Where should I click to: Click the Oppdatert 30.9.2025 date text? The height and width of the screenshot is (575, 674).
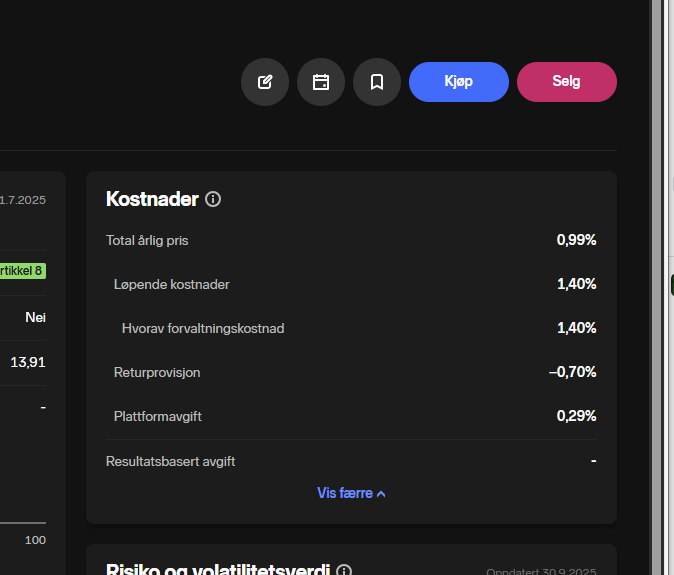541,572
